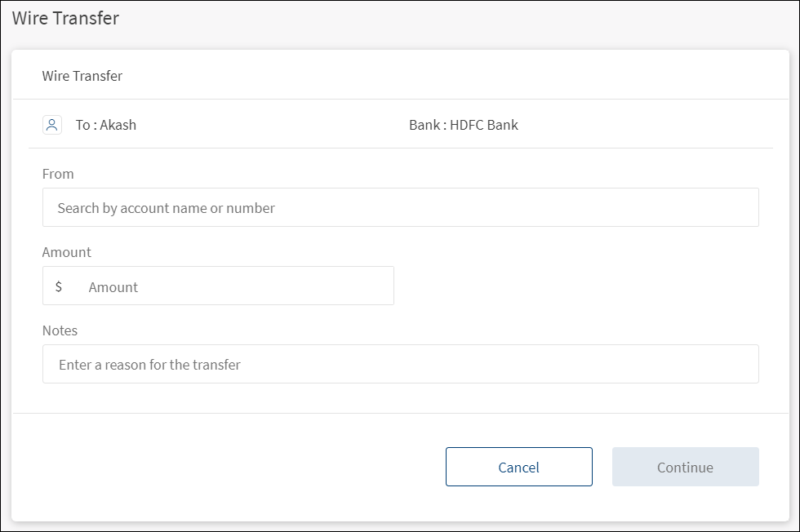Focus the From account search field
800x532 pixels.
(400, 207)
